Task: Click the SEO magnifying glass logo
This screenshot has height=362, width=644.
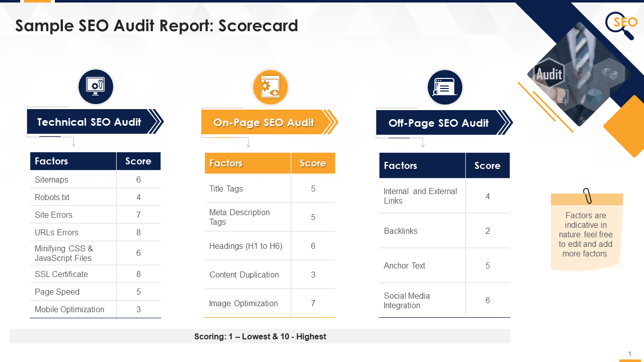Action: [x=621, y=24]
